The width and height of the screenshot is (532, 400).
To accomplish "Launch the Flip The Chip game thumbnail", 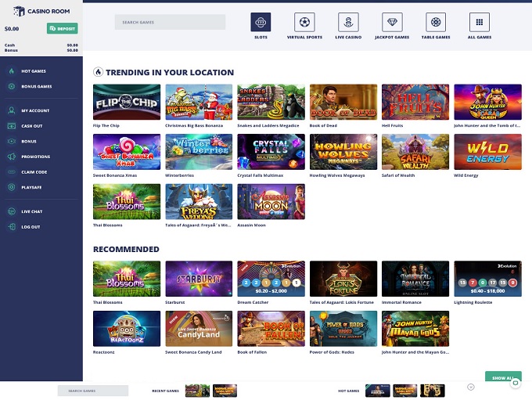I will click(x=126, y=102).
